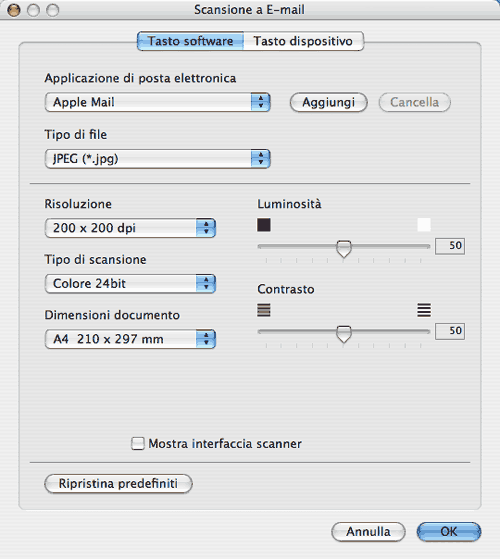This screenshot has width=500, height=559.
Task: Click the Aggiungi button
Action: click(x=329, y=102)
